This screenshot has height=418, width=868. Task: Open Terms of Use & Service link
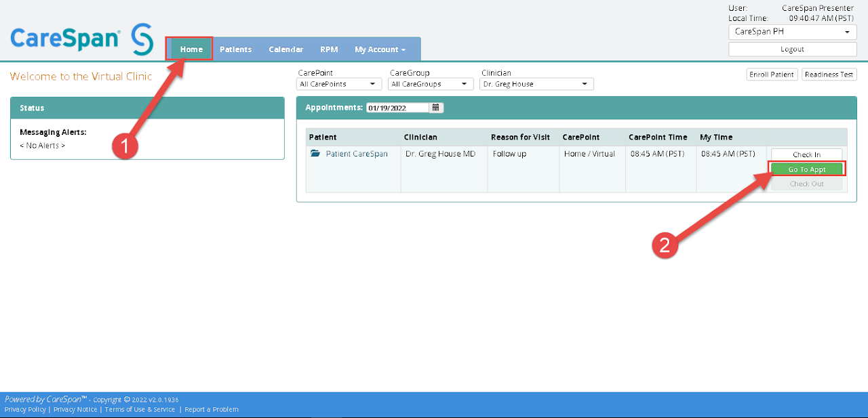point(140,409)
